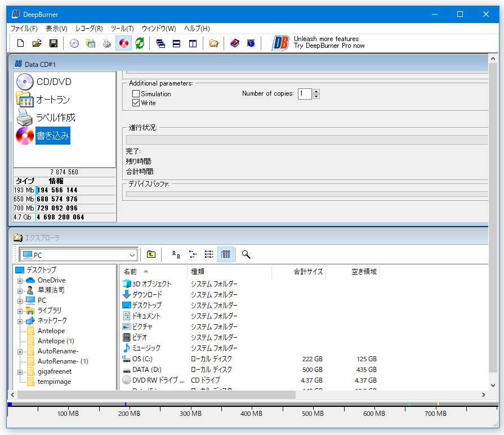Click the DeepBurner Pro DB logo
504x435 pixels.
tap(280, 43)
